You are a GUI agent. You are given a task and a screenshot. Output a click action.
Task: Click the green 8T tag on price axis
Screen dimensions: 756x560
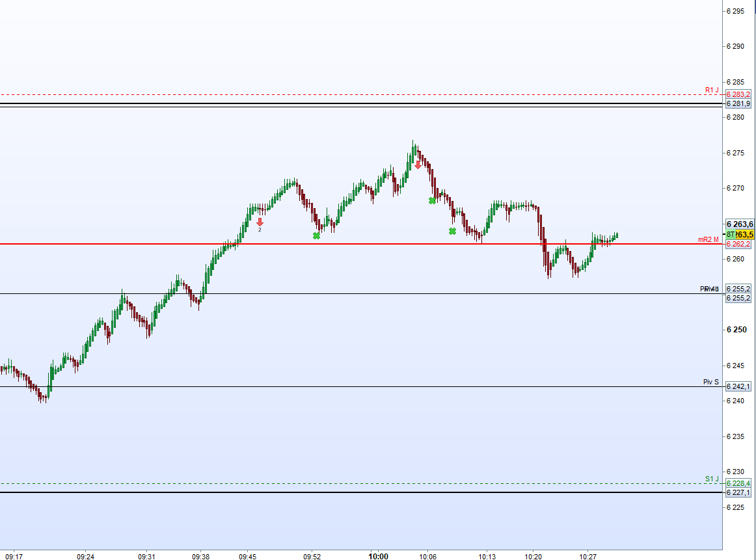click(731, 234)
